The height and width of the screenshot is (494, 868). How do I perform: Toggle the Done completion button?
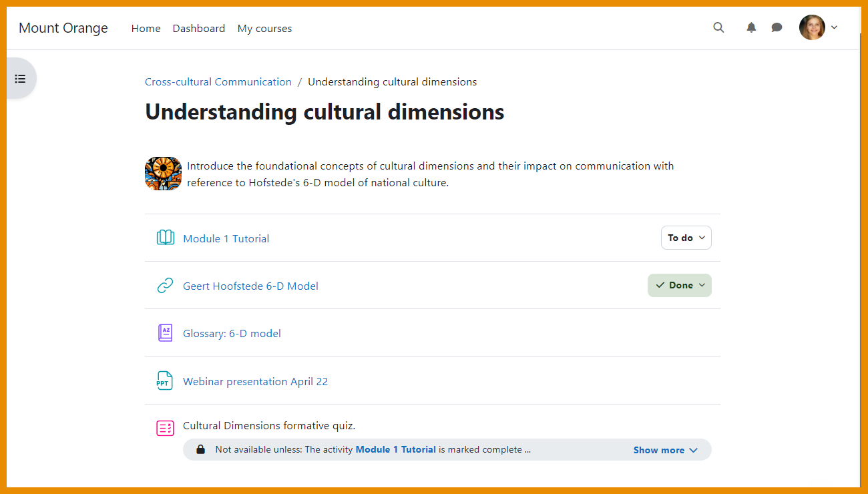point(679,285)
